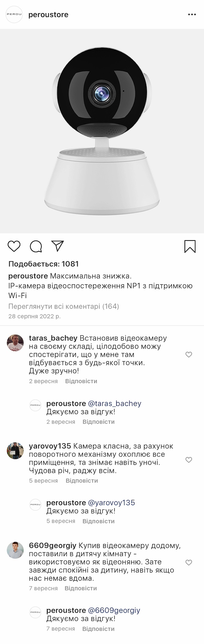Image resolution: width=204 pixels, height=644 pixels.
Task: Open 6609georgiy's profile picture
Action: pos(15,550)
